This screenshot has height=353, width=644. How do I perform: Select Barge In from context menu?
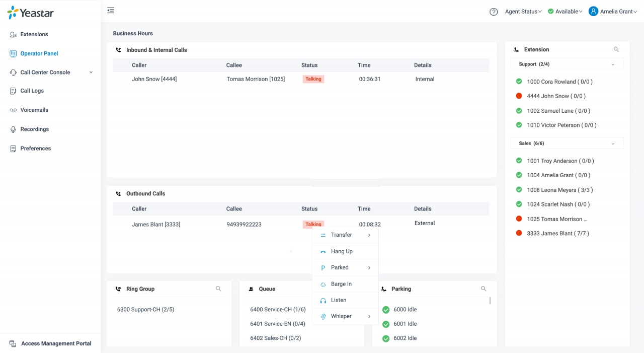tap(341, 284)
